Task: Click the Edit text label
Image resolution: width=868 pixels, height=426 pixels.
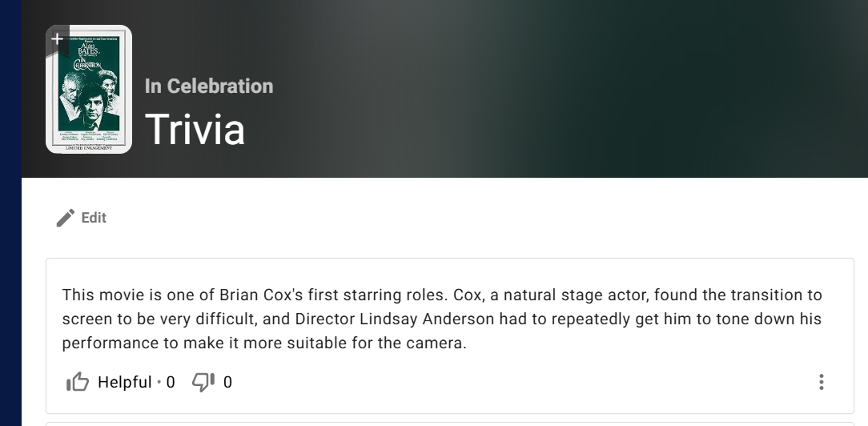Action: pyautogui.click(x=94, y=218)
